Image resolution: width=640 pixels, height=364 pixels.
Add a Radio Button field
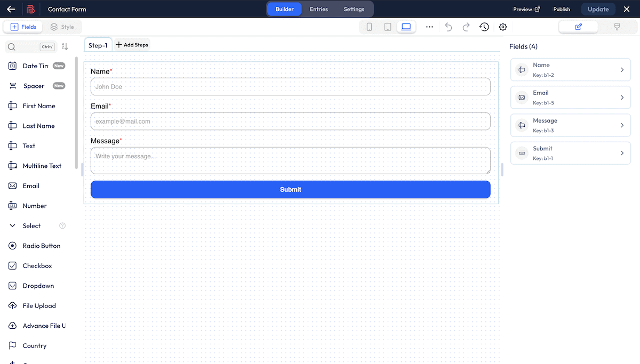pos(36,246)
